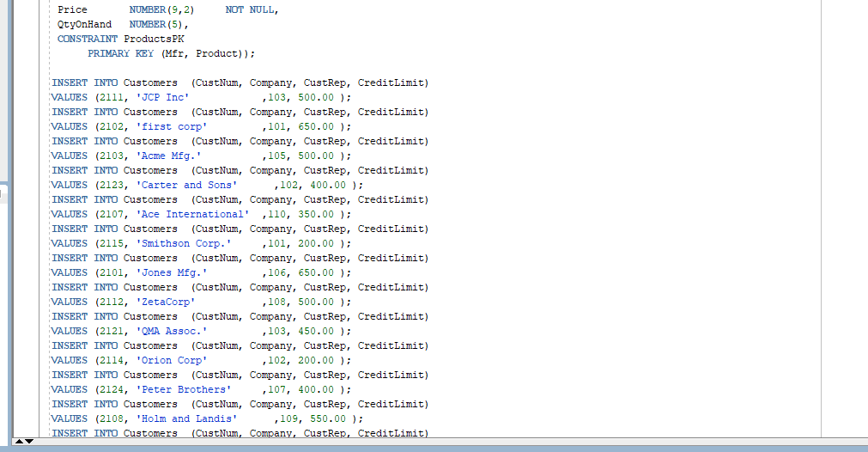Screen dimensions: 868x452
Task: Click the NUMBER(5) data type
Action: pyautogui.click(x=156, y=24)
